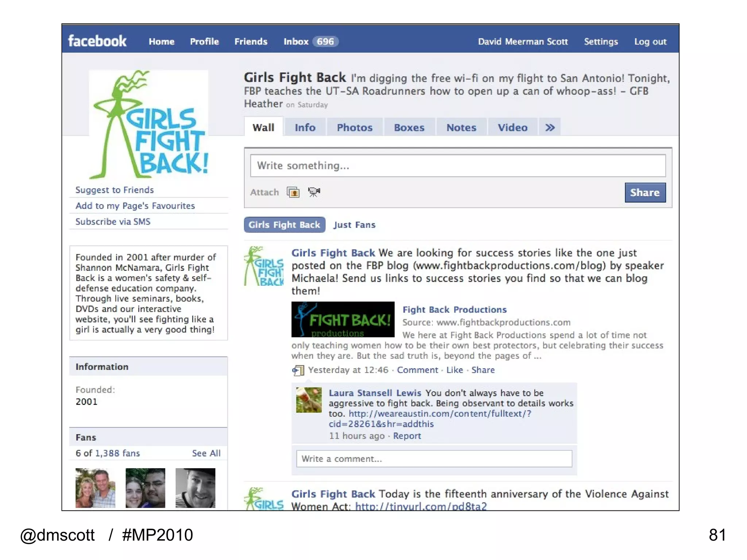Open Laura Stansell Lewis's profile name
747x560 pixels.
click(375, 393)
